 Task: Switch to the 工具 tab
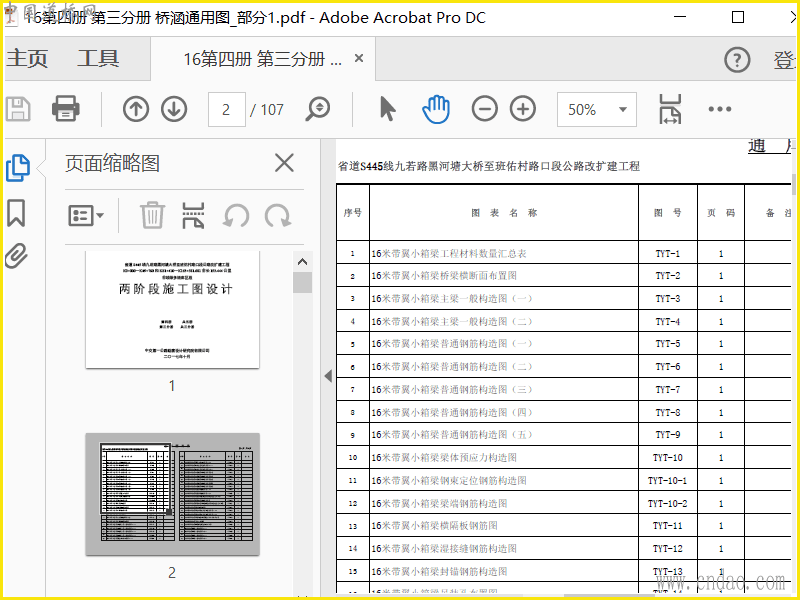pos(98,59)
